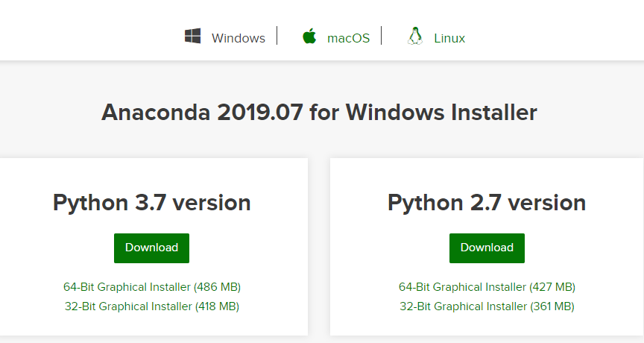Select the macOS tab label
The height and width of the screenshot is (343, 644).
348,38
